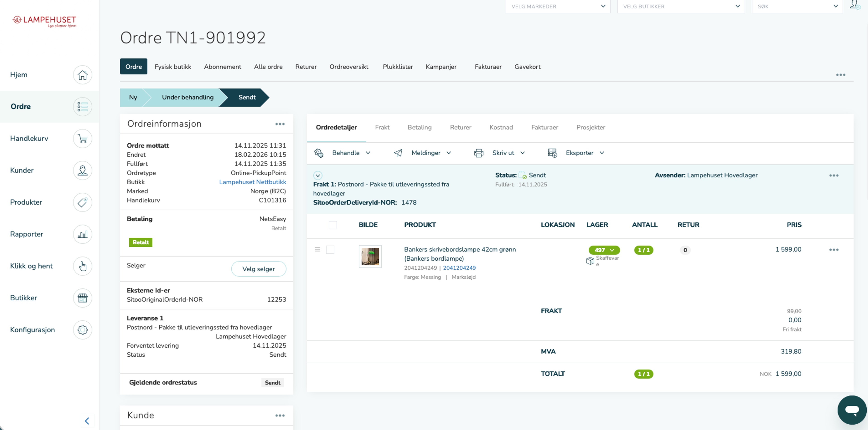
Task: Open the chat bubble widget
Action: click(x=852, y=410)
